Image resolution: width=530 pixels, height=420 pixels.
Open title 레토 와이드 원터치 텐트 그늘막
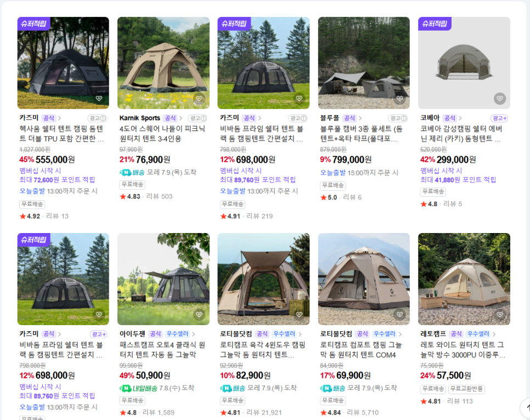pos(463,350)
